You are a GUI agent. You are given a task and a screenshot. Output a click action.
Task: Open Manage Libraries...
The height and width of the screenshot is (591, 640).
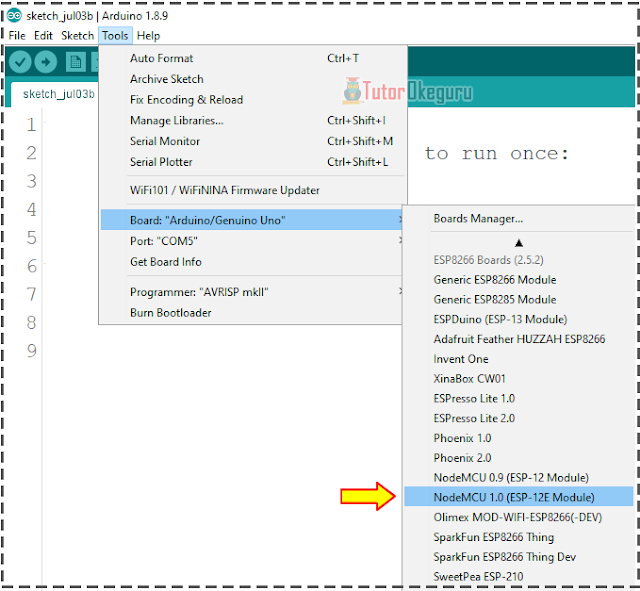(252, 121)
